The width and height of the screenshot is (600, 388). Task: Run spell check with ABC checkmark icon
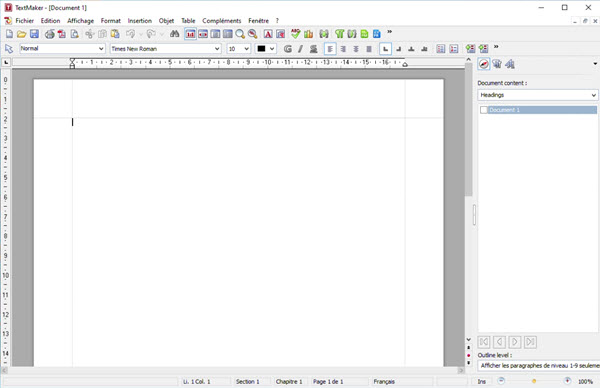click(295, 34)
